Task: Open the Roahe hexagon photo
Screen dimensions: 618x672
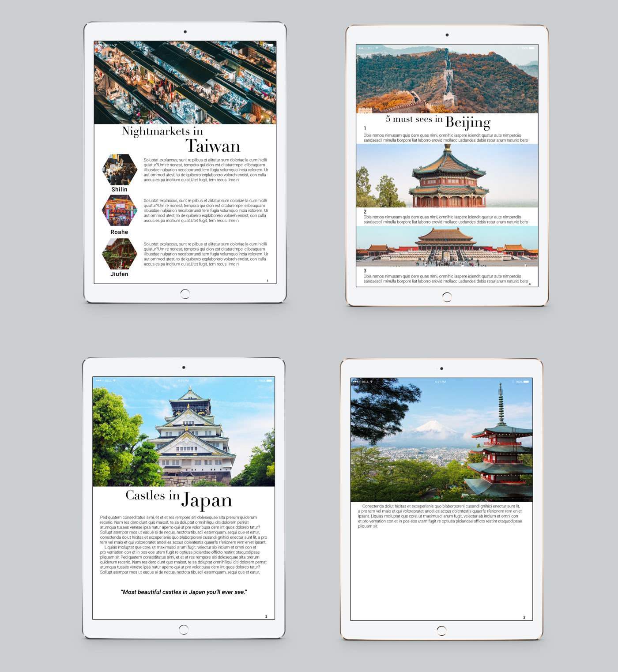Action: tap(120, 210)
